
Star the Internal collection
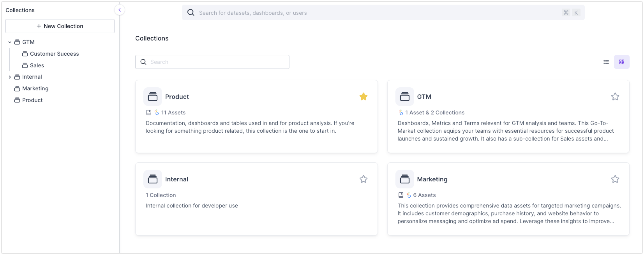(x=363, y=179)
